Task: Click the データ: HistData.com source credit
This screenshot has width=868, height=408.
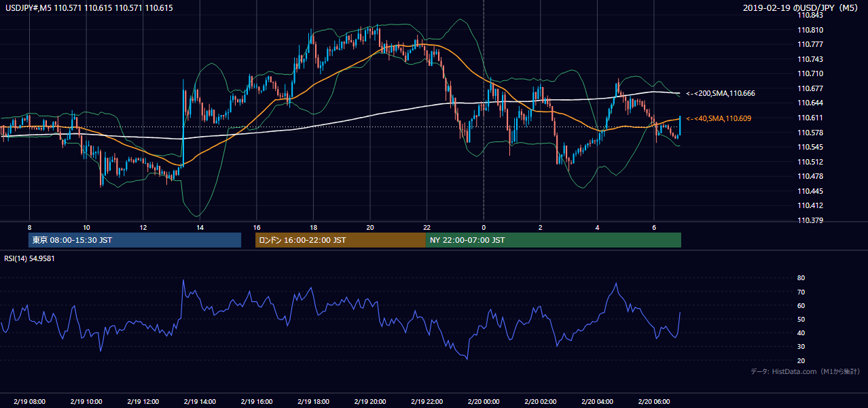Action: (x=805, y=371)
